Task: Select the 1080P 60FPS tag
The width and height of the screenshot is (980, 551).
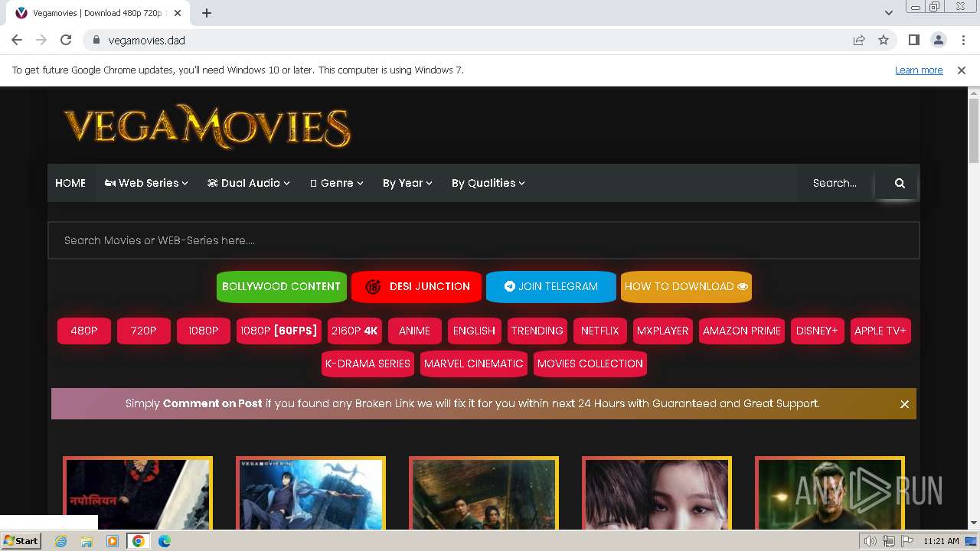Action: 279,331
